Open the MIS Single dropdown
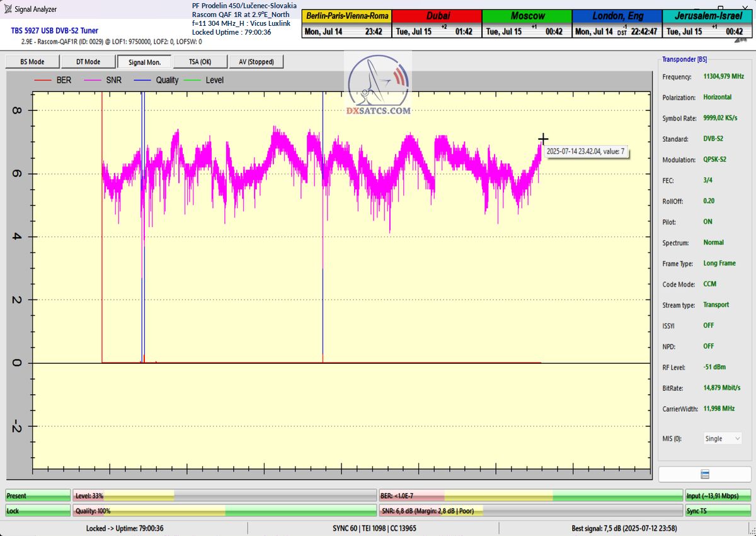 pyautogui.click(x=722, y=438)
